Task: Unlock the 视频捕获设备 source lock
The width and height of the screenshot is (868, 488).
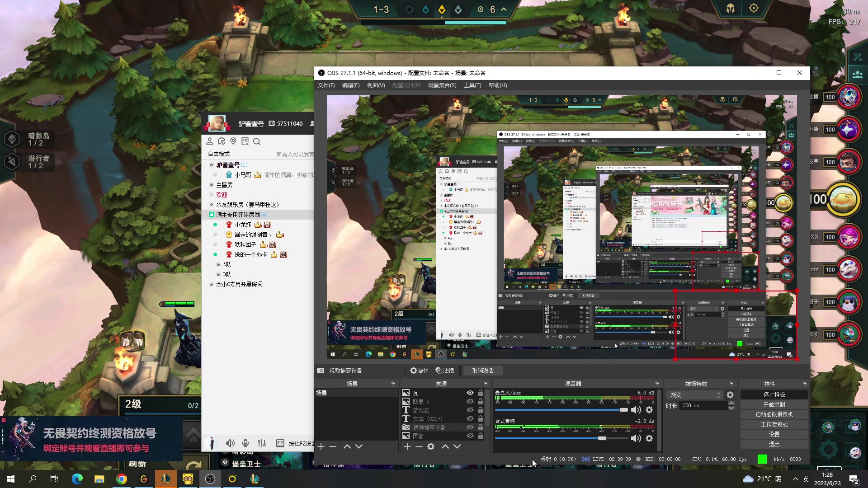Action: [481, 427]
